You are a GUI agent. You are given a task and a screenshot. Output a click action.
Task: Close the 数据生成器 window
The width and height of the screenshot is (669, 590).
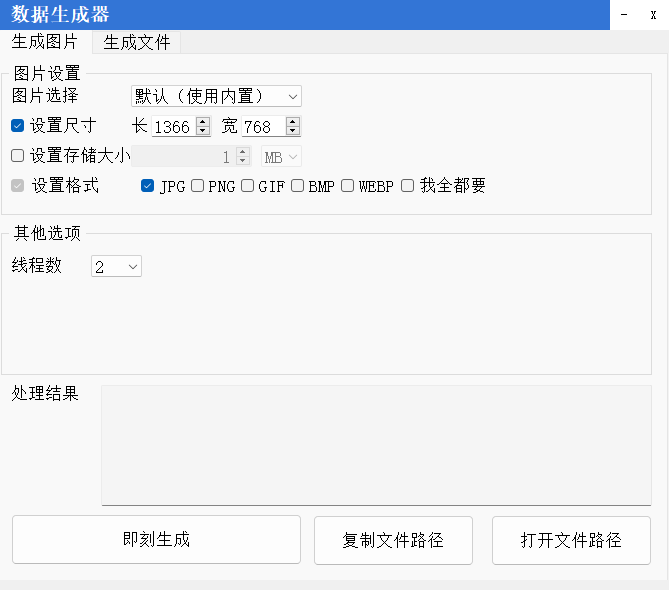tap(653, 15)
